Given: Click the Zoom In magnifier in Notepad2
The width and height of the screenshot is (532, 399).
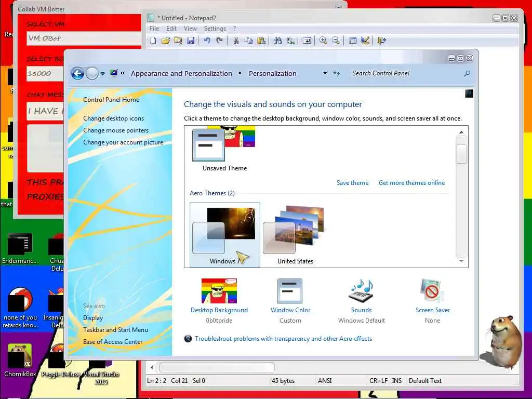Looking at the screenshot, I should coord(323,41).
